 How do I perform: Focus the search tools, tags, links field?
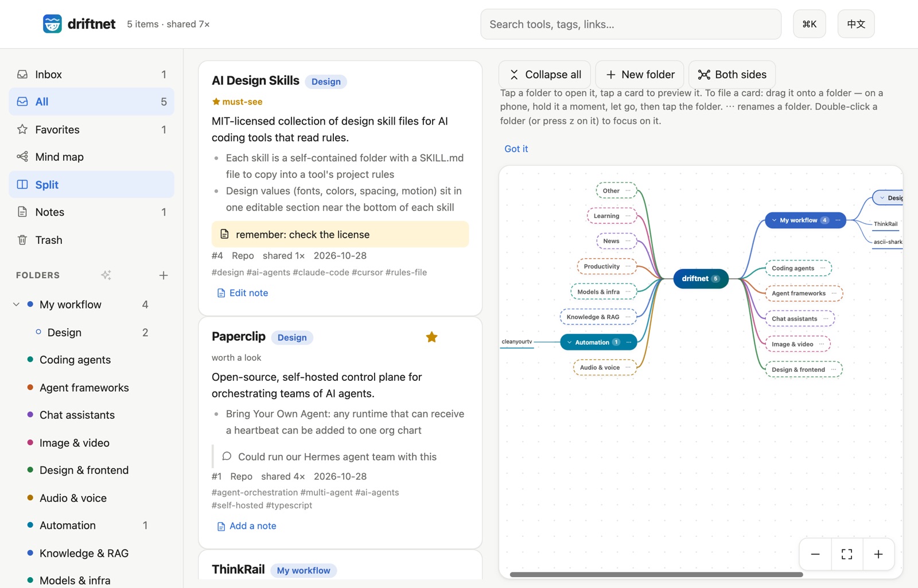[631, 24]
